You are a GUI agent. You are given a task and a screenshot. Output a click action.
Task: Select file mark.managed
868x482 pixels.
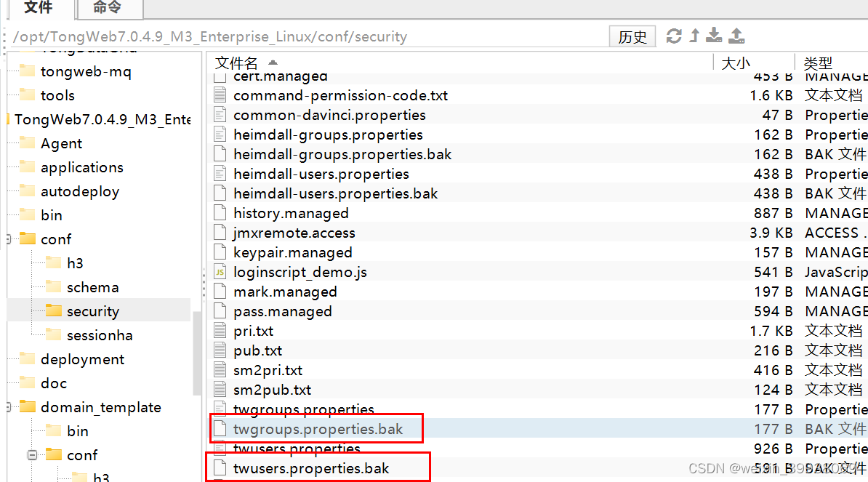[285, 292]
